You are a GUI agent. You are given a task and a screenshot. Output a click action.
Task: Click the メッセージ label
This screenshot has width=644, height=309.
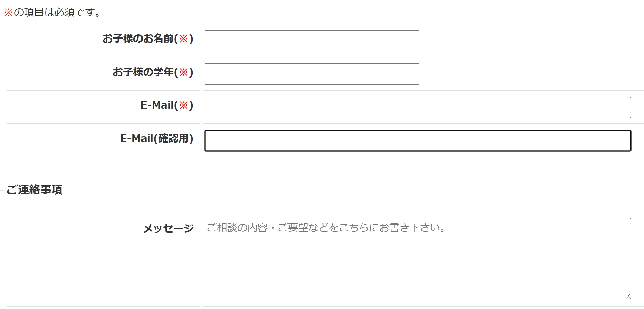(168, 229)
